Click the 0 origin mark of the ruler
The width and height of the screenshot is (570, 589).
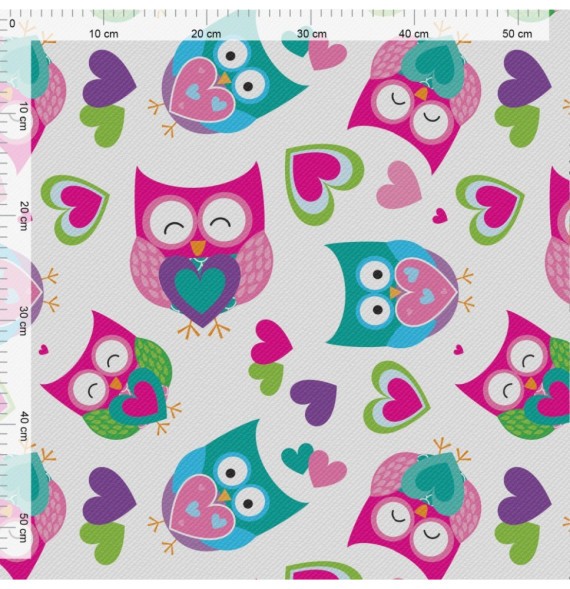pyautogui.click(x=12, y=24)
